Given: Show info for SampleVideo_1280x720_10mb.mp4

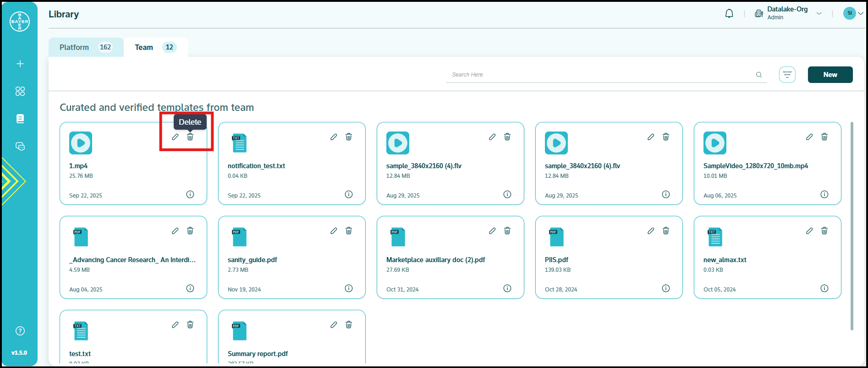Looking at the screenshot, I should coord(824,194).
